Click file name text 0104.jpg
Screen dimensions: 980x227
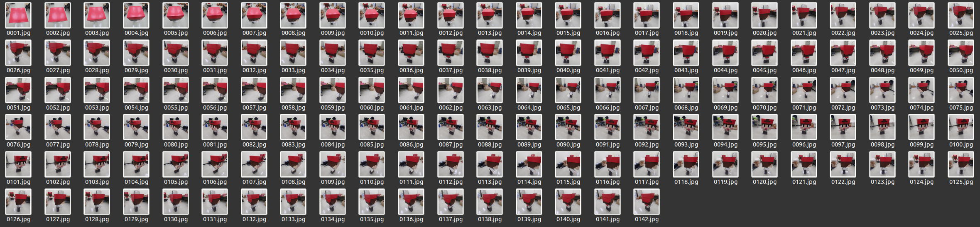pos(136,182)
